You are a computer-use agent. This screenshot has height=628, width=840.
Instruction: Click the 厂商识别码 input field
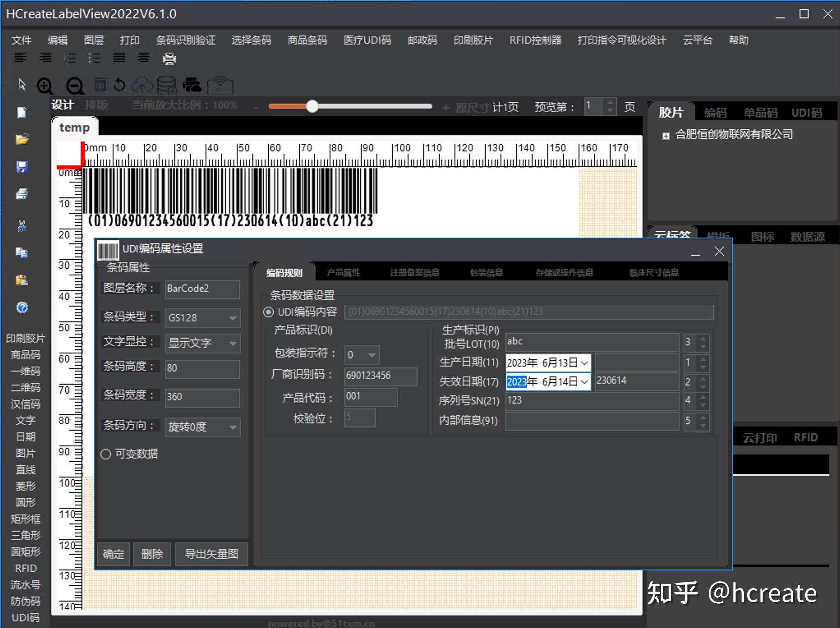(x=380, y=376)
